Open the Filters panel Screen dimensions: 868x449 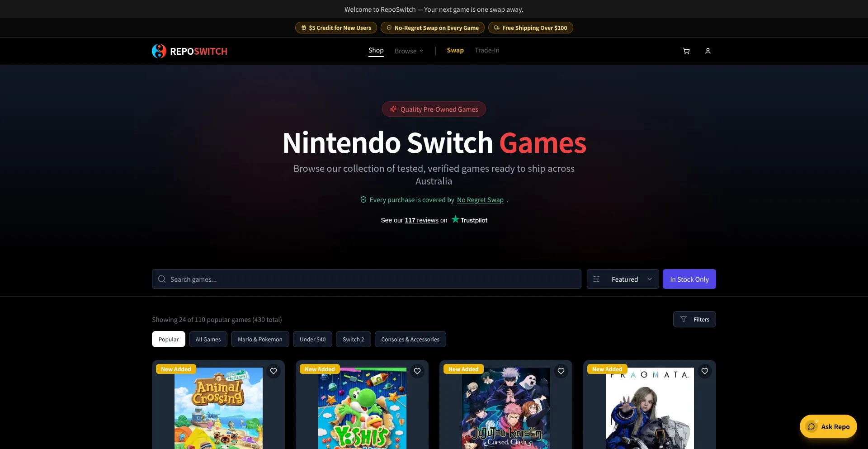(x=694, y=319)
